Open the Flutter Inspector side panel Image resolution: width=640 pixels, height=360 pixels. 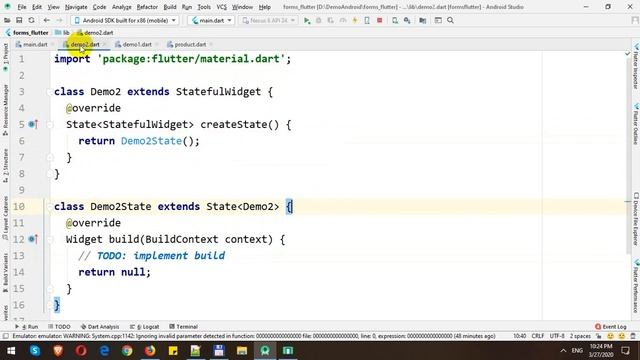pos(636,67)
